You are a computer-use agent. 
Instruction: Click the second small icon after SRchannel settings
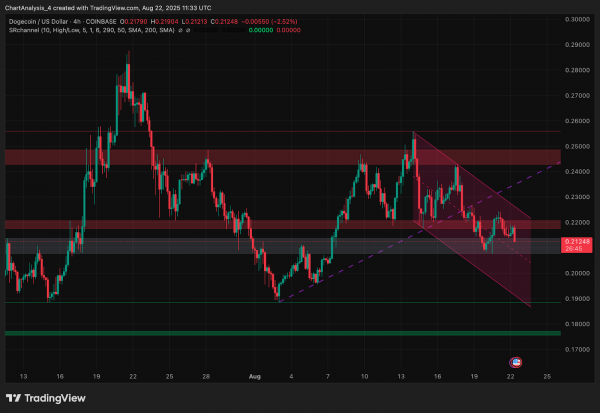(x=188, y=30)
